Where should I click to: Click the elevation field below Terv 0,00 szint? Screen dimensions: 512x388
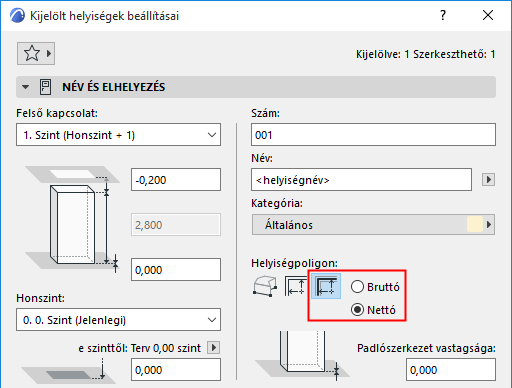[176, 370]
